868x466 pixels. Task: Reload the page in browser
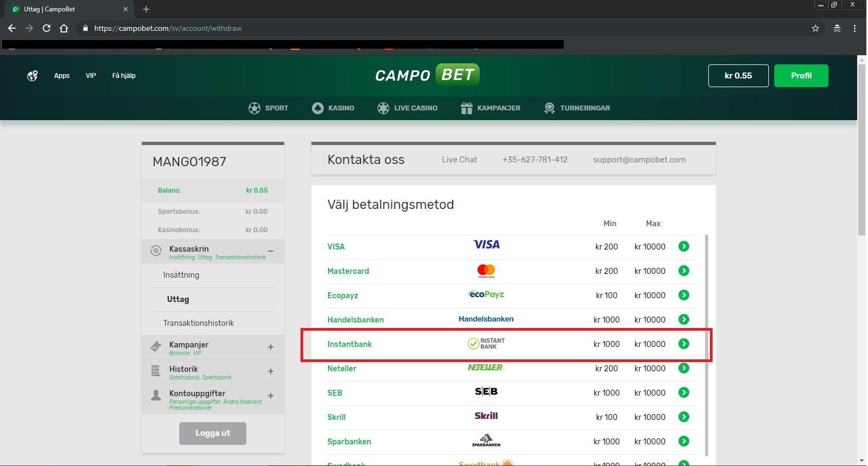47,28
